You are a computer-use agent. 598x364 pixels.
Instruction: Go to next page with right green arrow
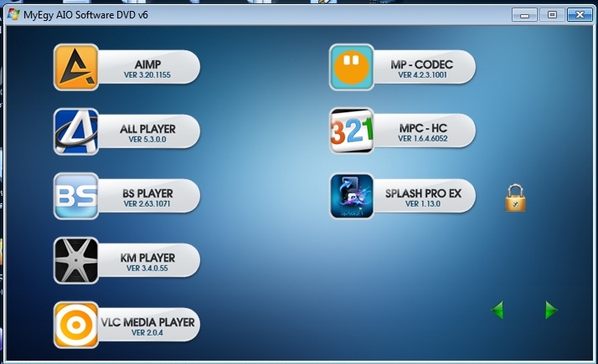pos(551,310)
